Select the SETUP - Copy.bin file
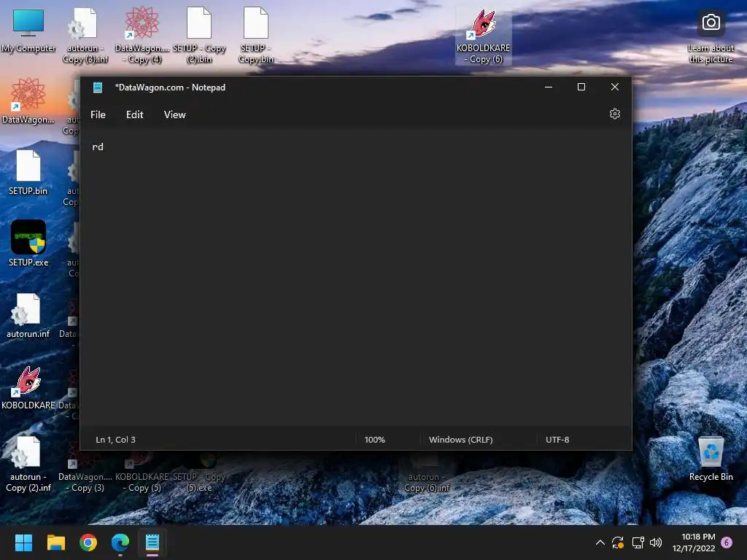 coord(256,36)
